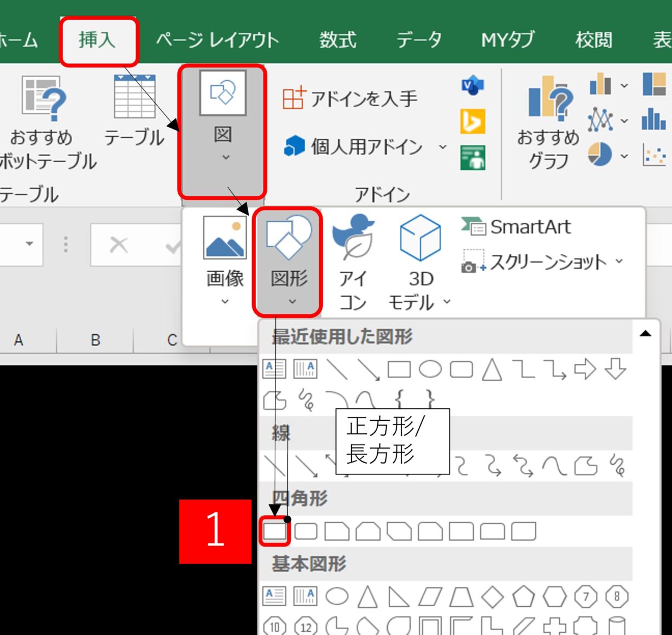
Task: Open the 画像 pictures dropdown
Action: tap(225, 261)
